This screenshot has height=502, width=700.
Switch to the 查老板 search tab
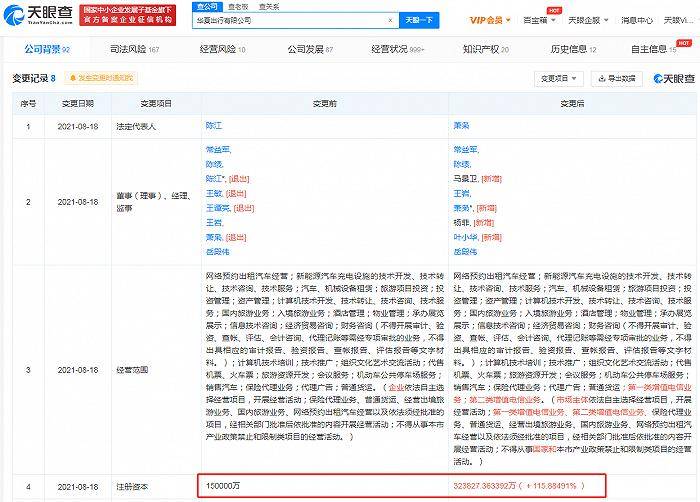[238, 7]
